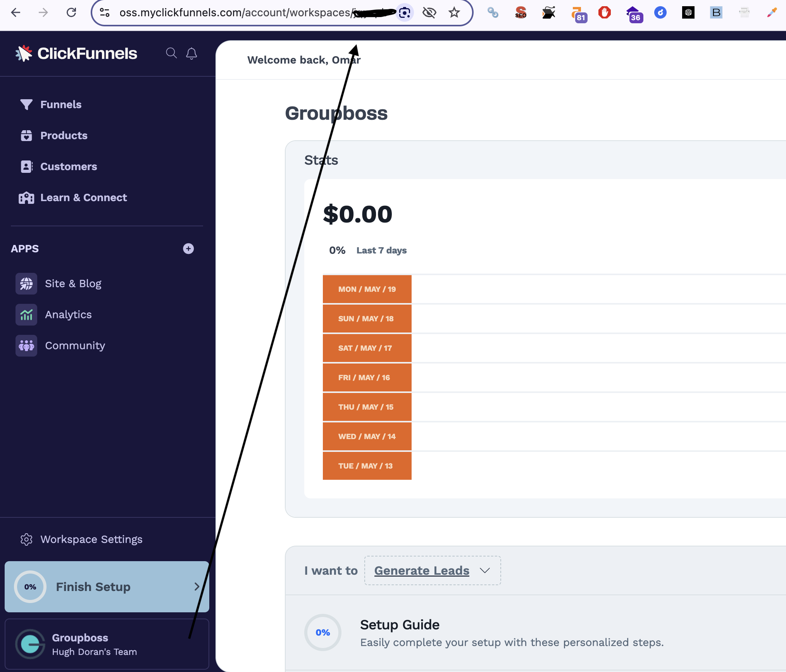
Task: Expand Finish Setup with the chevron
Action: click(x=197, y=587)
